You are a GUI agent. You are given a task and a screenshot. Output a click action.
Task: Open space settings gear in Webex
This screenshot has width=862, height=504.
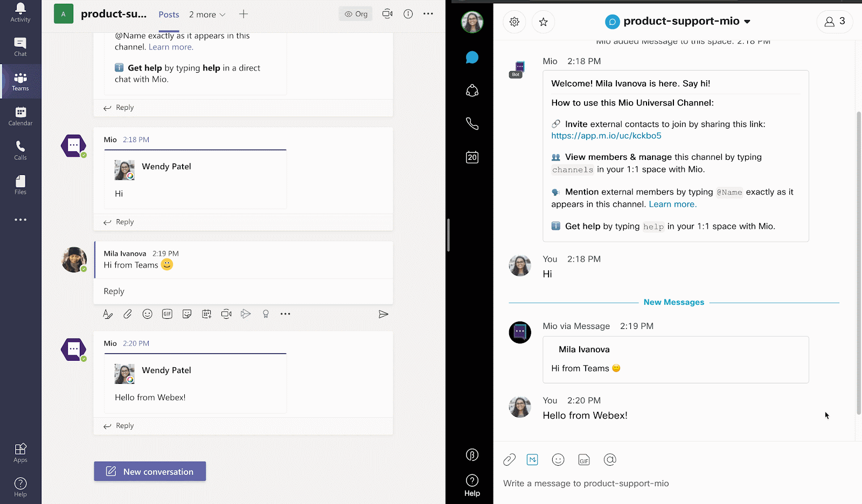coord(515,22)
